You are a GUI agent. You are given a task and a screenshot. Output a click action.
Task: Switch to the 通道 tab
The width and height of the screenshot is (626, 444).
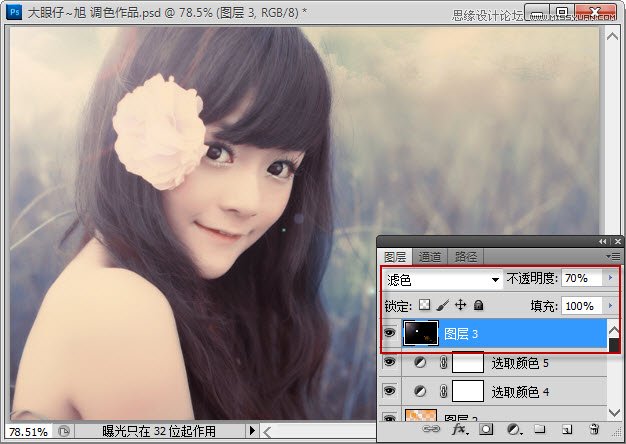[x=430, y=257]
